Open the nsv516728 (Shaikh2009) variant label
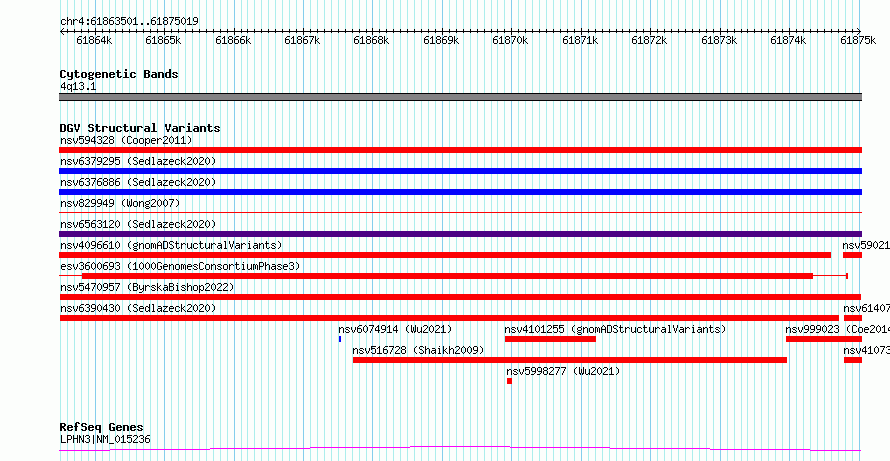Image resolution: width=890 pixels, height=461 pixels. tap(419, 350)
